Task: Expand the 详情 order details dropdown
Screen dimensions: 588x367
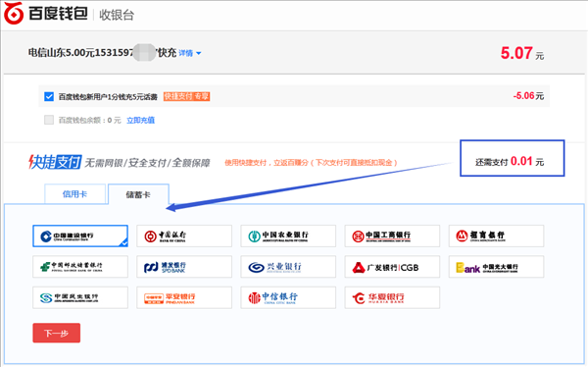Action: [190, 53]
